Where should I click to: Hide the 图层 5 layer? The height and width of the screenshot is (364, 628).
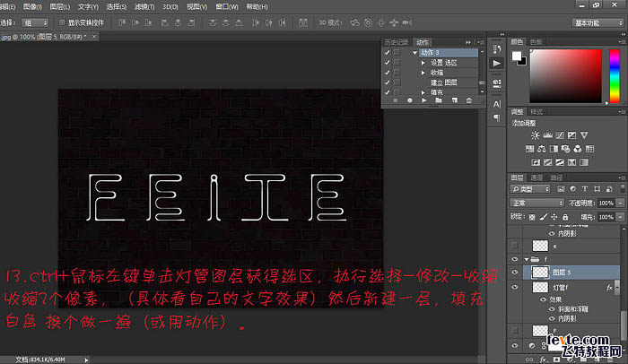[x=514, y=272]
